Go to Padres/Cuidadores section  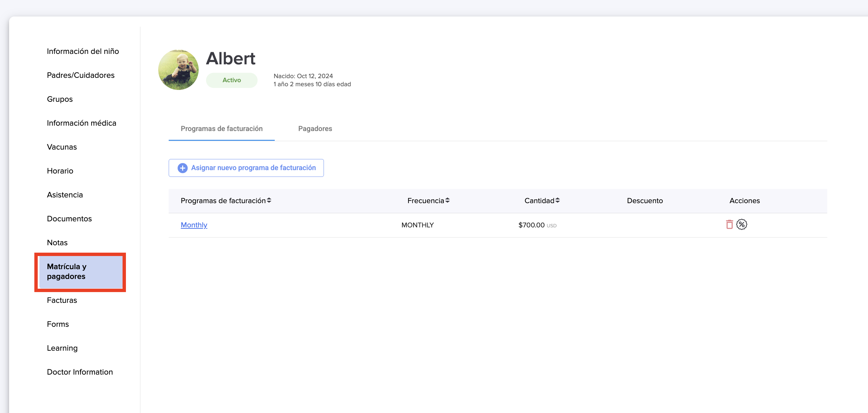80,75
